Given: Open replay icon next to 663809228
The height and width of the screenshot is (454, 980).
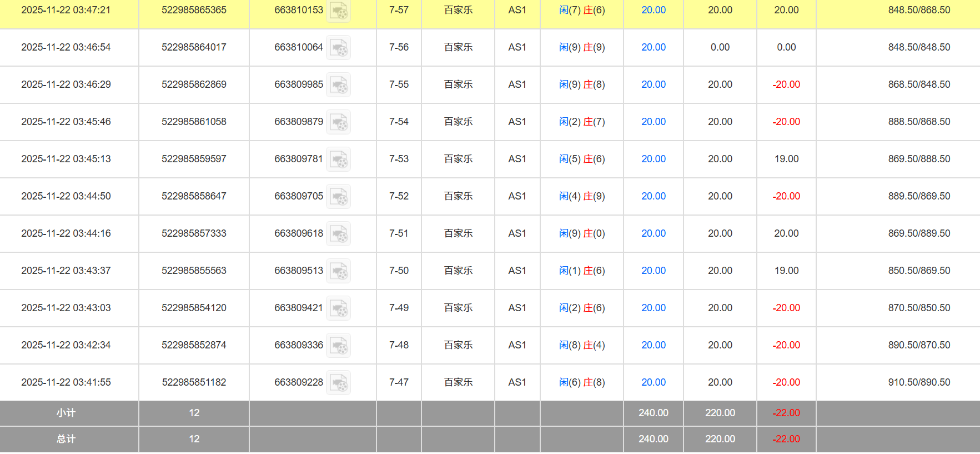Looking at the screenshot, I should (x=338, y=383).
